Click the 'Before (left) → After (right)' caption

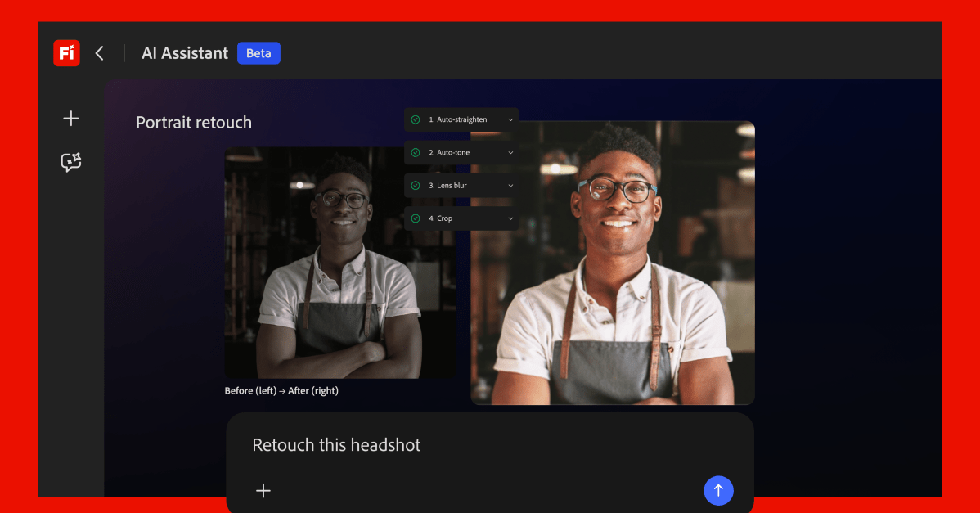point(282,390)
